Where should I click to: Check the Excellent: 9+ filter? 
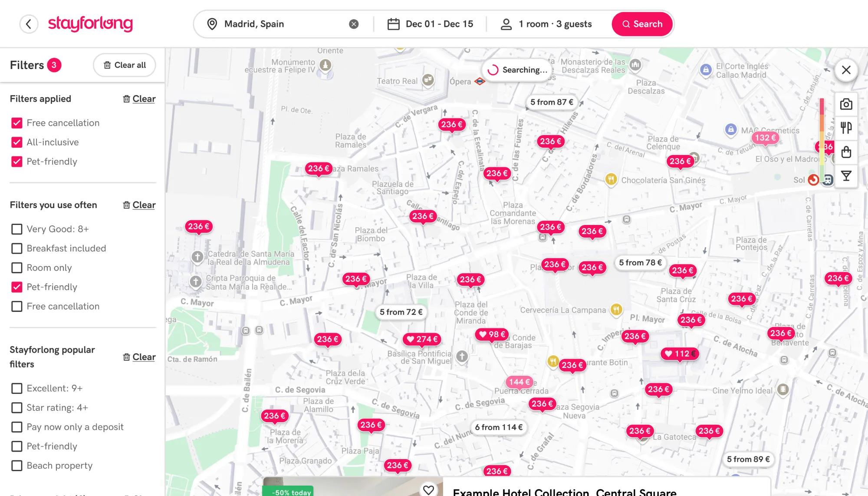17,388
